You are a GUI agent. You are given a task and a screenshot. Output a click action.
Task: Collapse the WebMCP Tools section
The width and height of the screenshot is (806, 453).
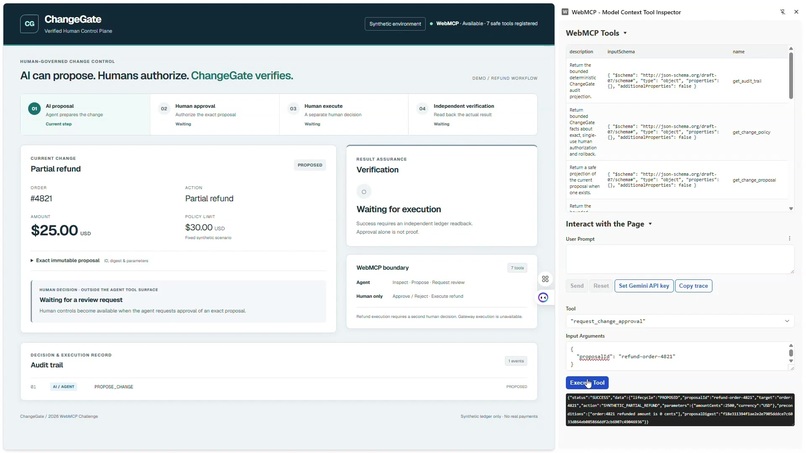coord(596,33)
